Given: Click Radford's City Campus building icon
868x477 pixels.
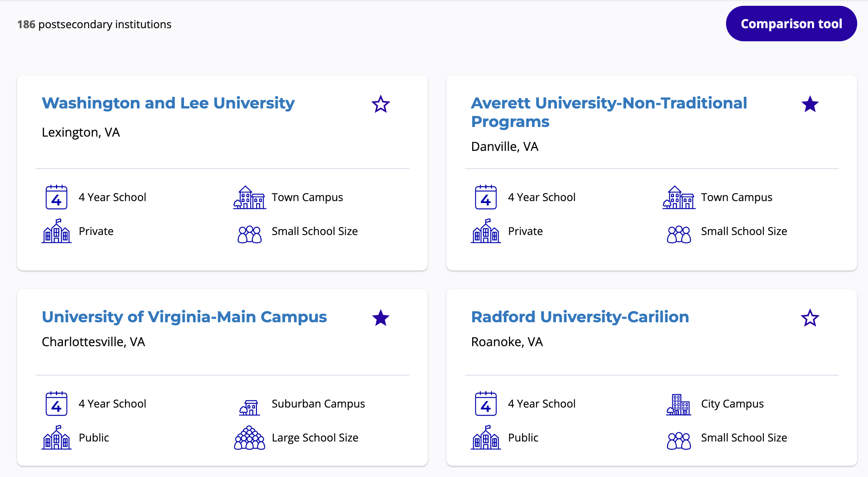Looking at the screenshot, I should pyautogui.click(x=679, y=404).
